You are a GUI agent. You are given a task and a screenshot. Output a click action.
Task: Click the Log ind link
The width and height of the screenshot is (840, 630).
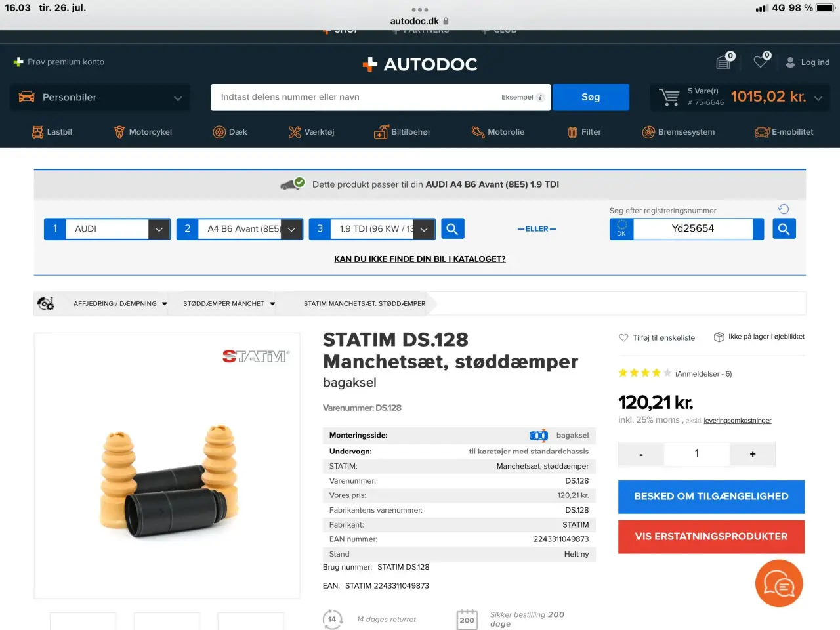click(x=815, y=62)
